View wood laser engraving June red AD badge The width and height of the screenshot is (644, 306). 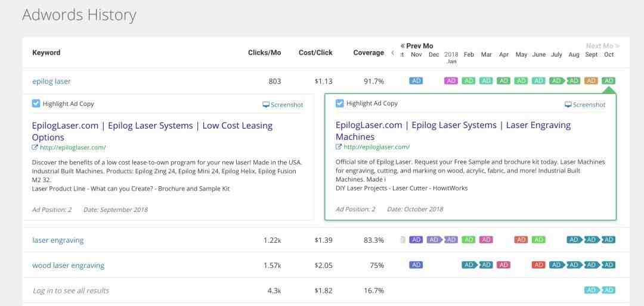(x=538, y=265)
